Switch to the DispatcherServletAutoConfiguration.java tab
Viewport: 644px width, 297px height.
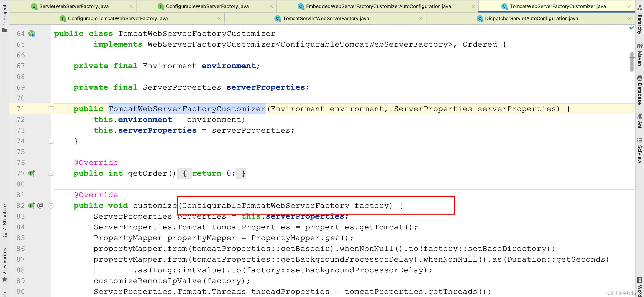pos(531,19)
